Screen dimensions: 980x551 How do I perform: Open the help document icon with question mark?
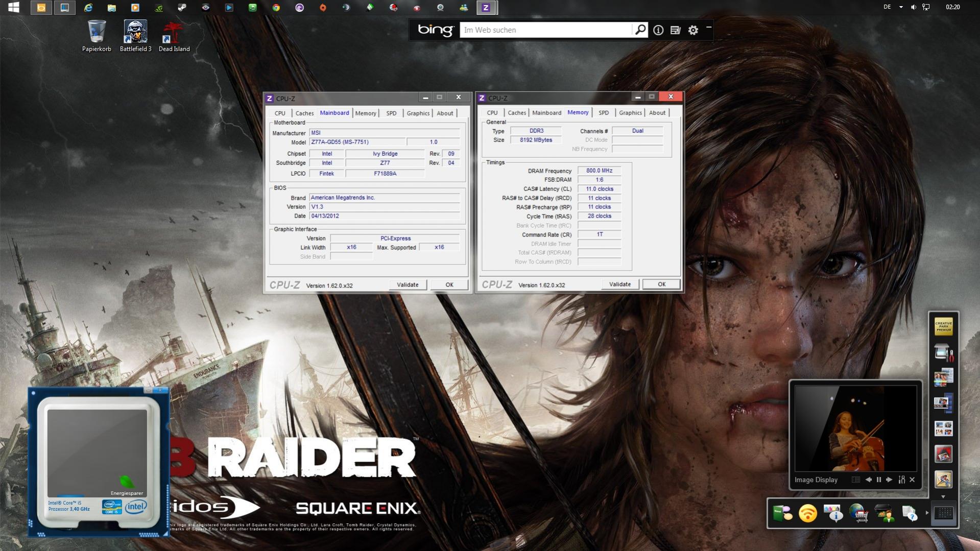(x=910, y=513)
